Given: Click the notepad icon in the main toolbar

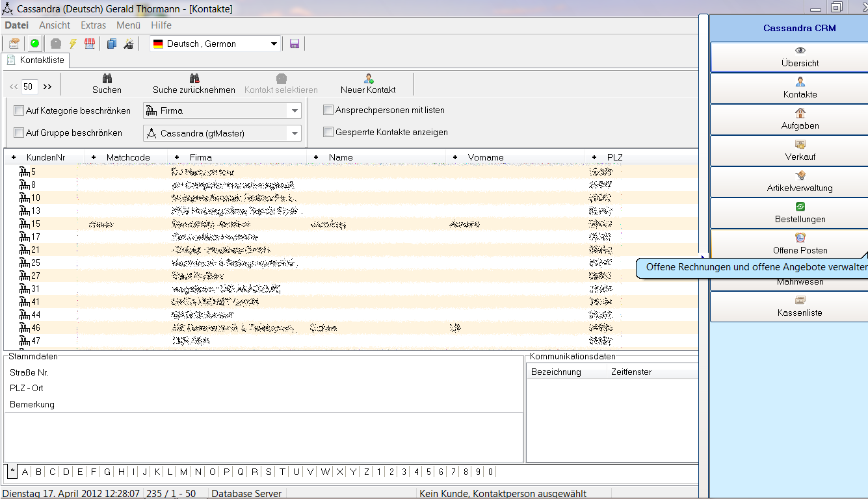Looking at the screenshot, I should point(14,44).
